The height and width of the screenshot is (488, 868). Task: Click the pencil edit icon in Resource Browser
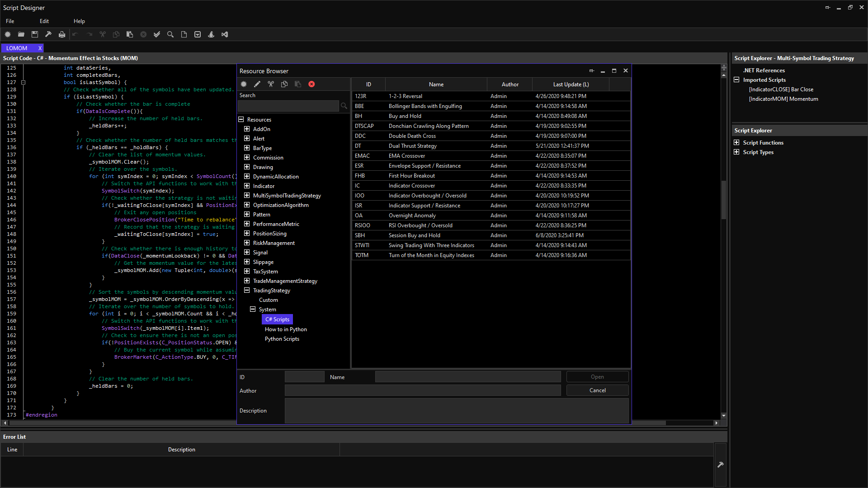click(x=257, y=84)
